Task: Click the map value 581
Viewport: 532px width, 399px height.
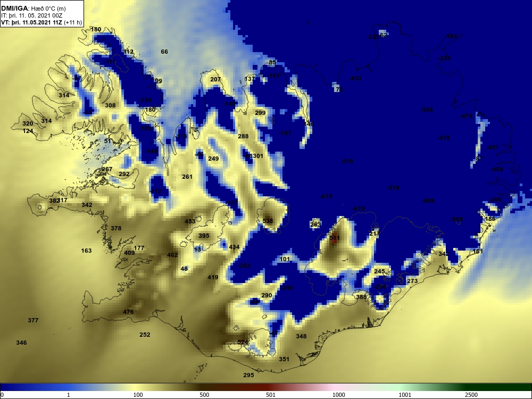Action: pos(335,238)
